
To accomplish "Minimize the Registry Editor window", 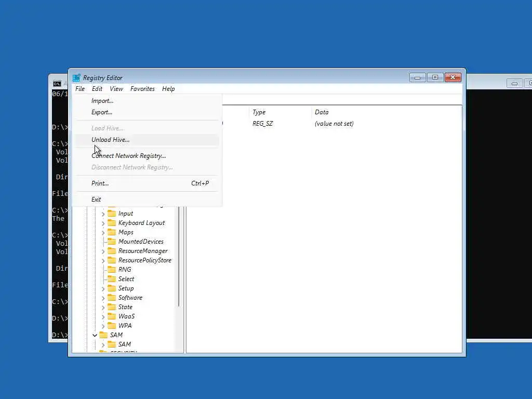I will [x=417, y=78].
